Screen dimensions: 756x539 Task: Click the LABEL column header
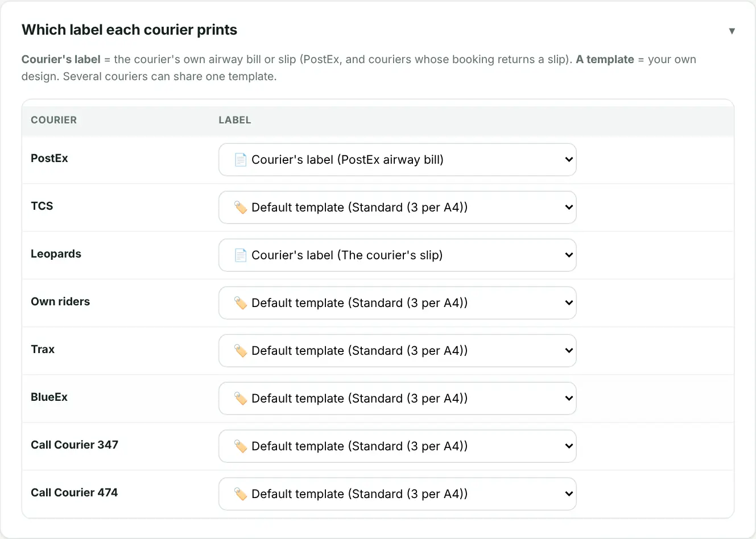pyautogui.click(x=235, y=120)
